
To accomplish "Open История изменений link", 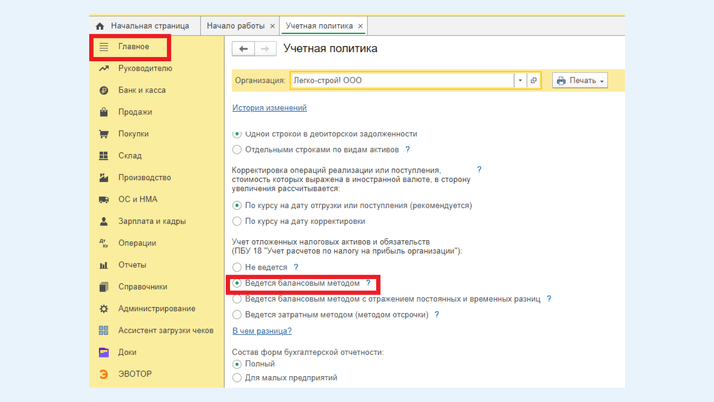I will coord(270,108).
